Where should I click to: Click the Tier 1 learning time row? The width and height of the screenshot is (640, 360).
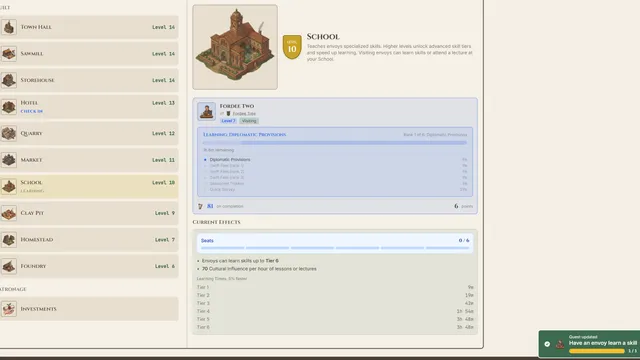coord(335,287)
